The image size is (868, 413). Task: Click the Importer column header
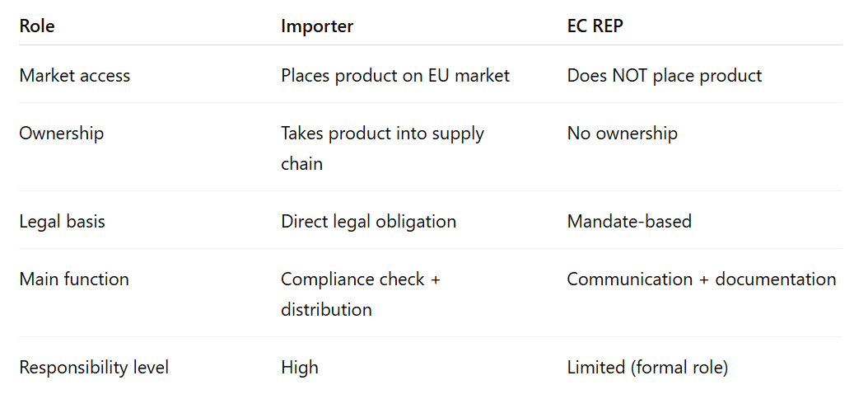(x=317, y=26)
